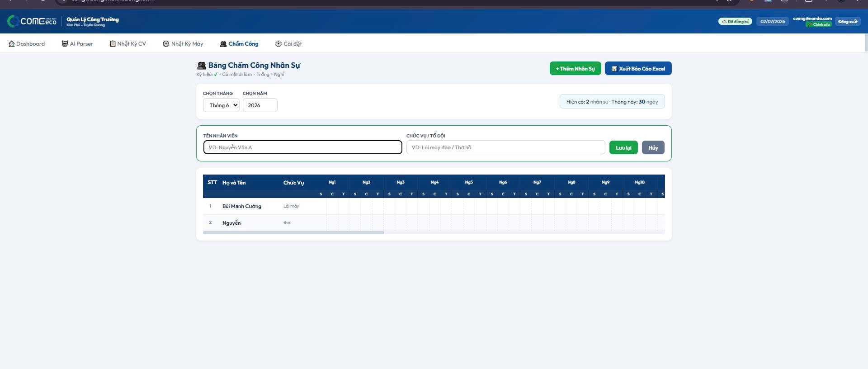Click the horizontal scrollbar under the attendance table
Viewport: 868px width, 369px height.
click(293, 232)
